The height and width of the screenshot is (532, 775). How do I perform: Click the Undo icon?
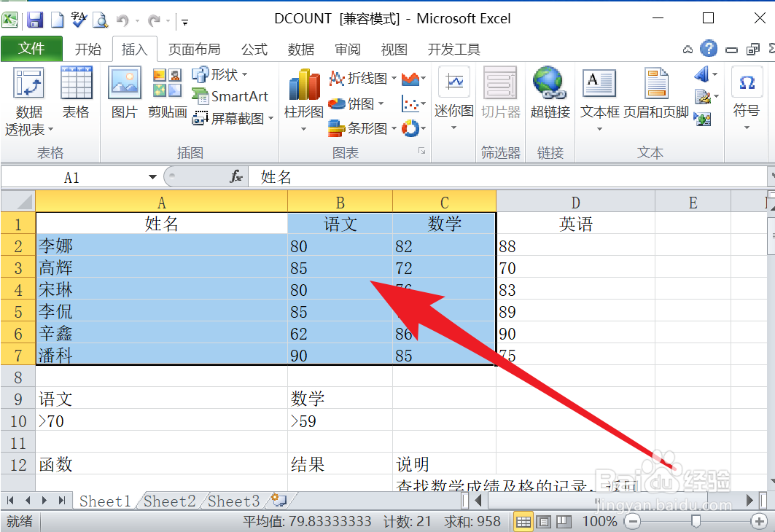click(121, 18)
